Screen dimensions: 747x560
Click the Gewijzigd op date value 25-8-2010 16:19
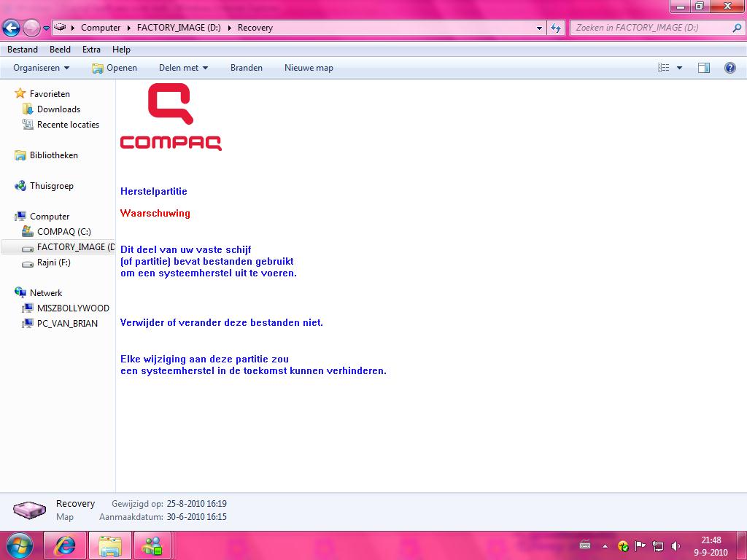coord(197,503)
